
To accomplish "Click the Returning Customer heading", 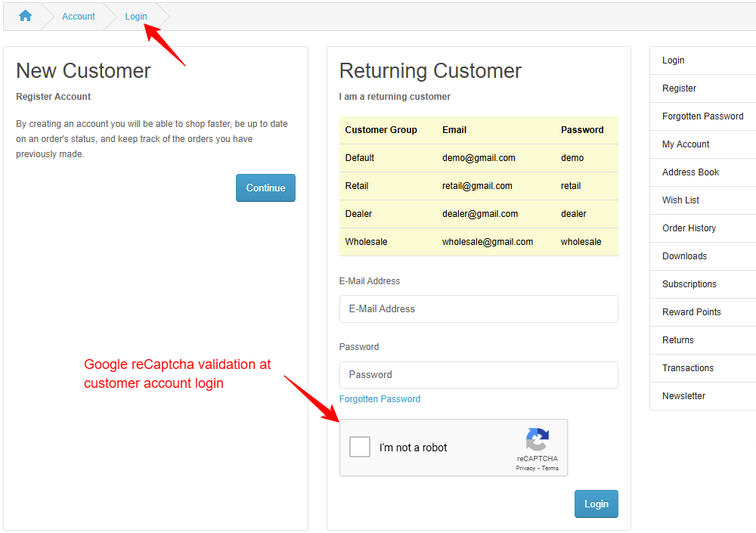I will (430, 71).
